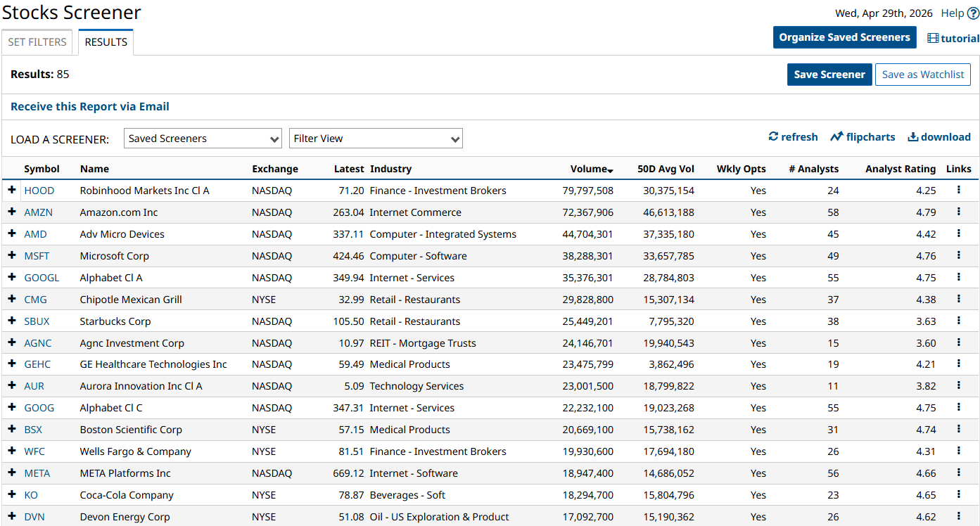Open the three-dot menu for KO row
The height and width of the screenshot is (526, 980).
click(958, 495)
